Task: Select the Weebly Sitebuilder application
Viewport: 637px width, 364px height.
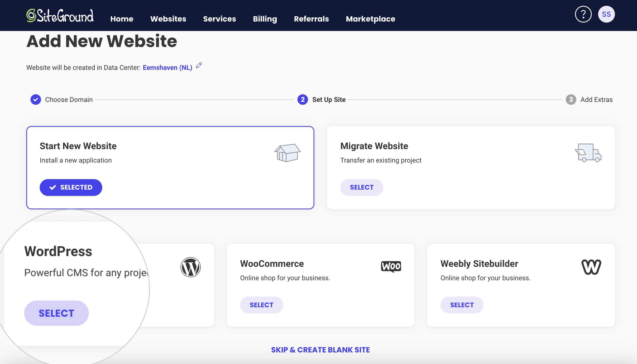Action: (x=462, y=305)
